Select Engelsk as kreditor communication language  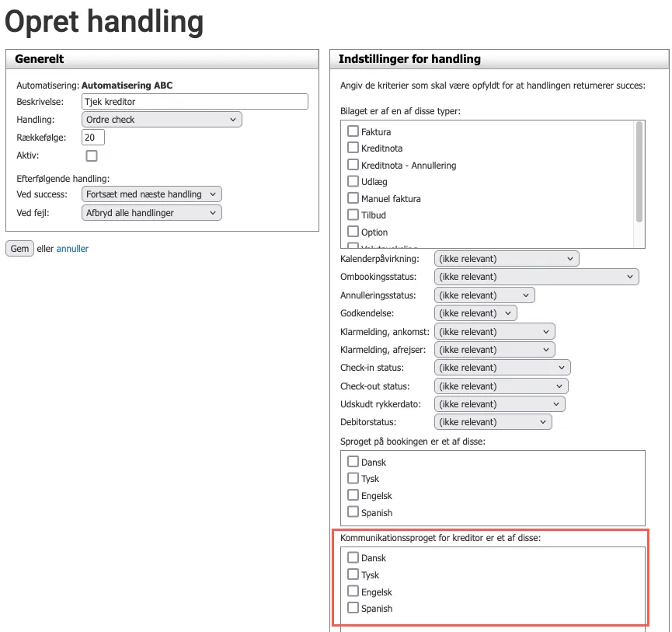(x=353, y=592)
